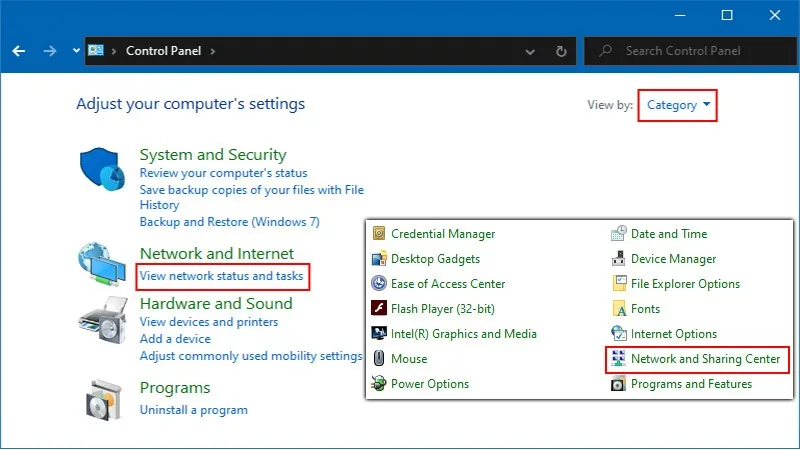Open Network and Sharing Center
The image size is (800, 450).
point(705,359)
